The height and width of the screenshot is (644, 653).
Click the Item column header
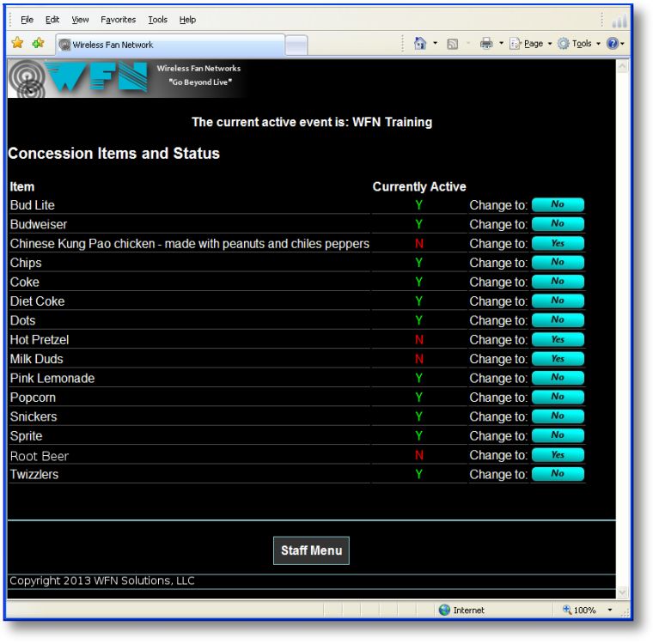tap(22, 186)
